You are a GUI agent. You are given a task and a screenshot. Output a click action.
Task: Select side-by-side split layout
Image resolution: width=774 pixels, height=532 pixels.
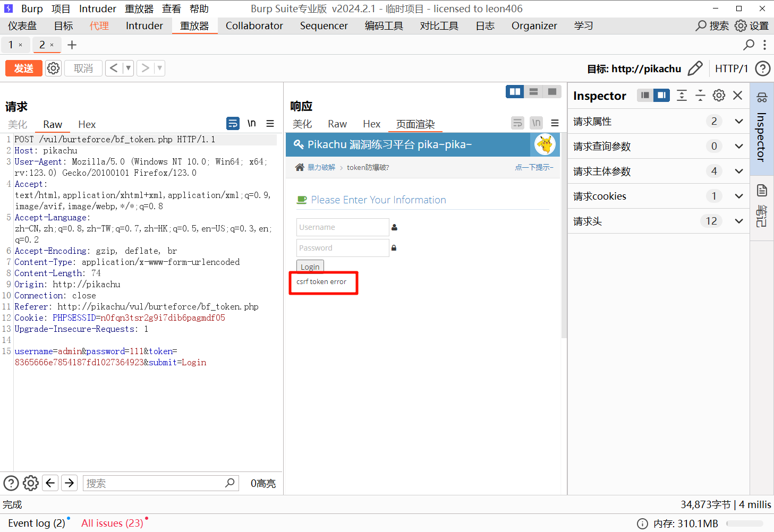click(515, 92)
